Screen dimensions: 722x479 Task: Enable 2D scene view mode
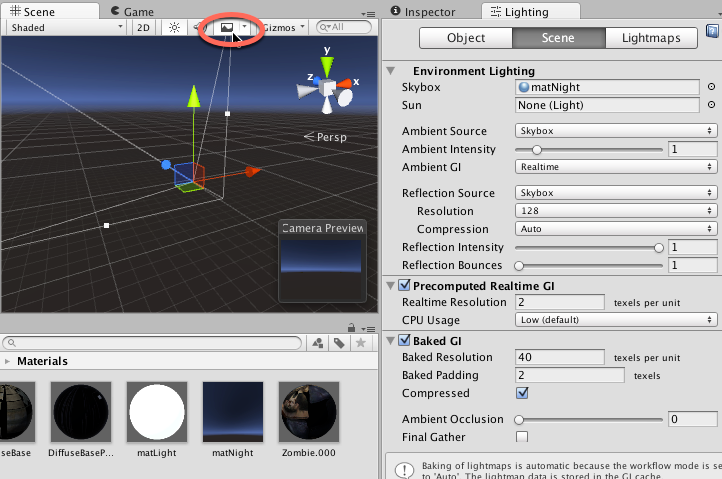(144, 28)
